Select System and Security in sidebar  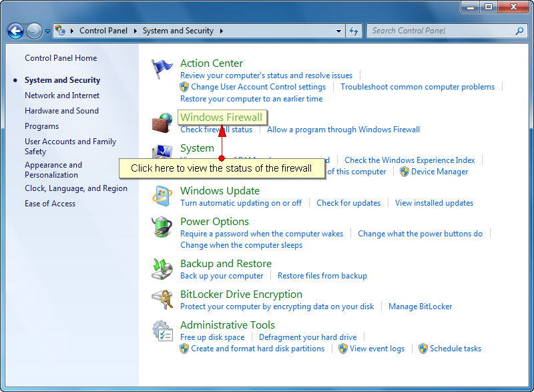(62, 80)
